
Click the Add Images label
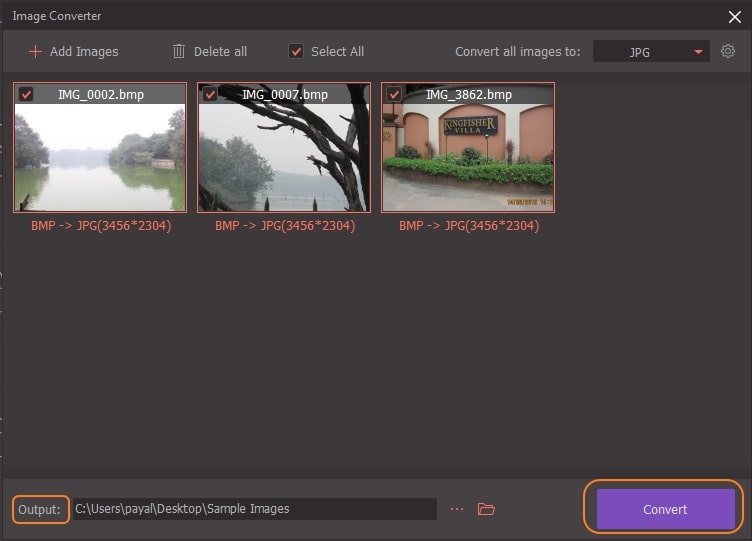[85, 51]
